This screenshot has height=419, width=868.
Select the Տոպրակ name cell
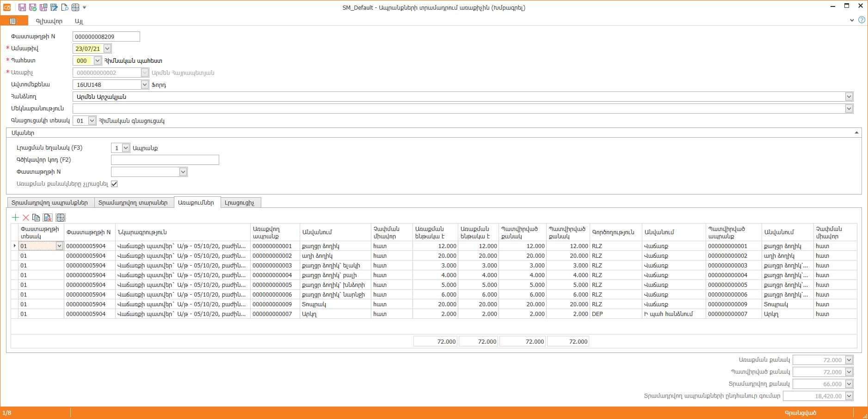click(336, 304)
